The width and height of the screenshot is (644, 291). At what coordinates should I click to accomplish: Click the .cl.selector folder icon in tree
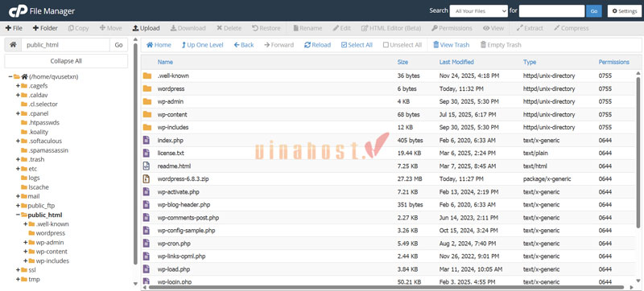point(24,105)
